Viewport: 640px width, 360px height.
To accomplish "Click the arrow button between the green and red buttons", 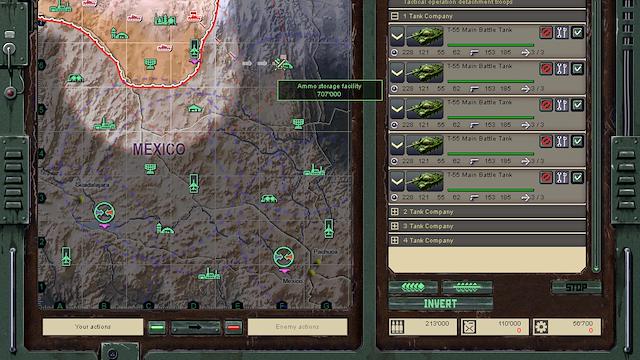I will [x=196, y=327].
